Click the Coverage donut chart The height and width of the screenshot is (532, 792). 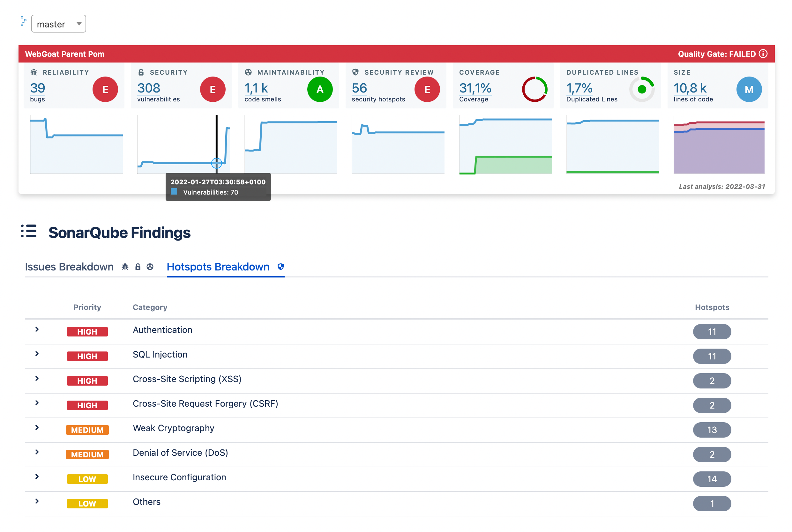(x=534, y=89)
